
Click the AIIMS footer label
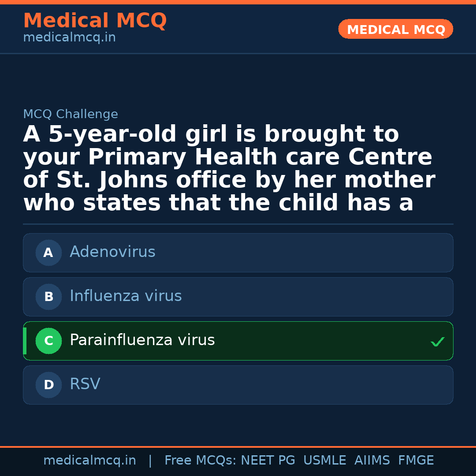pos(372,461)
